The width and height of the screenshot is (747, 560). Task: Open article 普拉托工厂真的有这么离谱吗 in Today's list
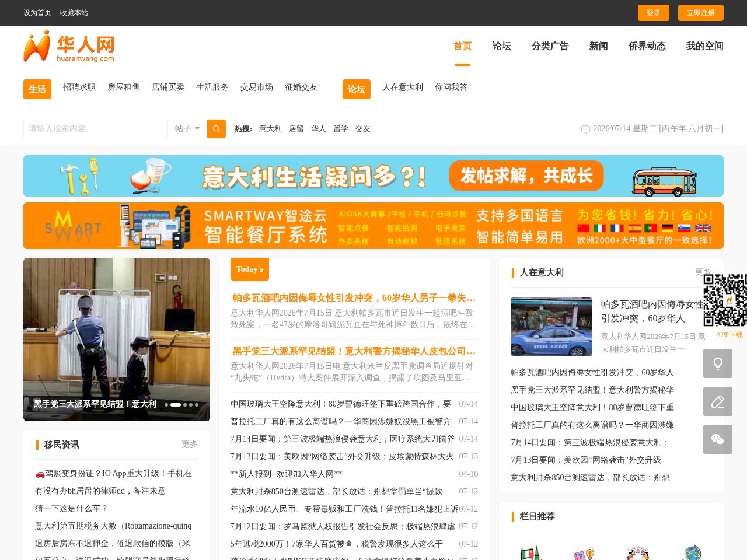pyautogui.click(x=341, y=421)
